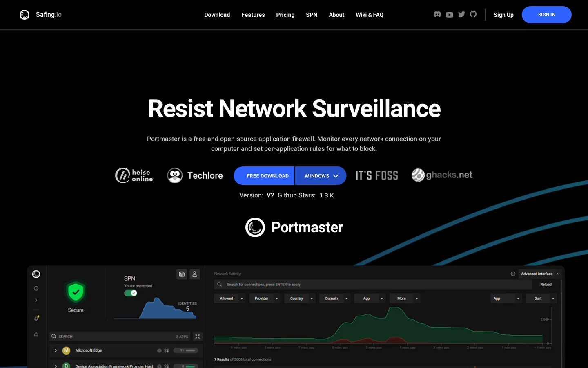Click the Microsoft Edge connection bar showing 11
The image size is (588, 368).
coord(186,350)
